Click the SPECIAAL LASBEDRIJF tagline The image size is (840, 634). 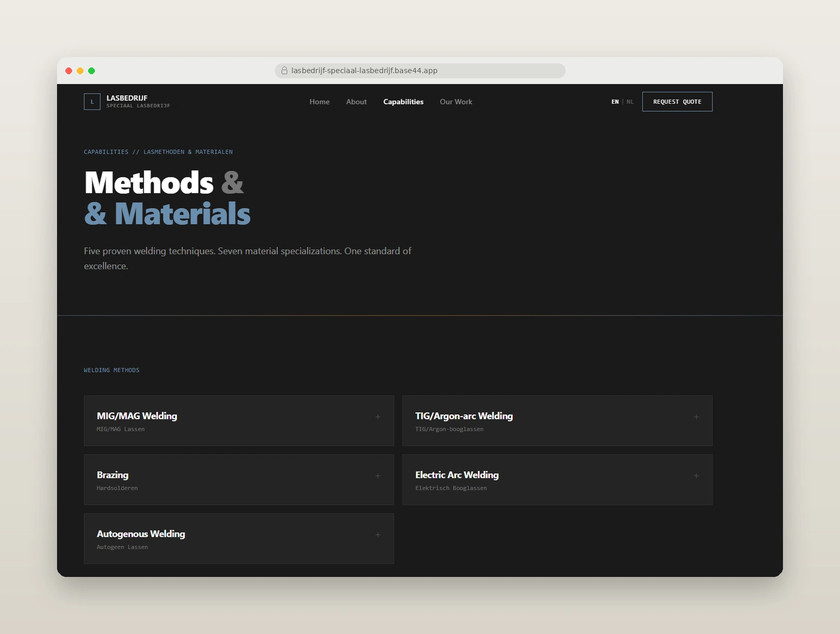(x=138, y=106)
